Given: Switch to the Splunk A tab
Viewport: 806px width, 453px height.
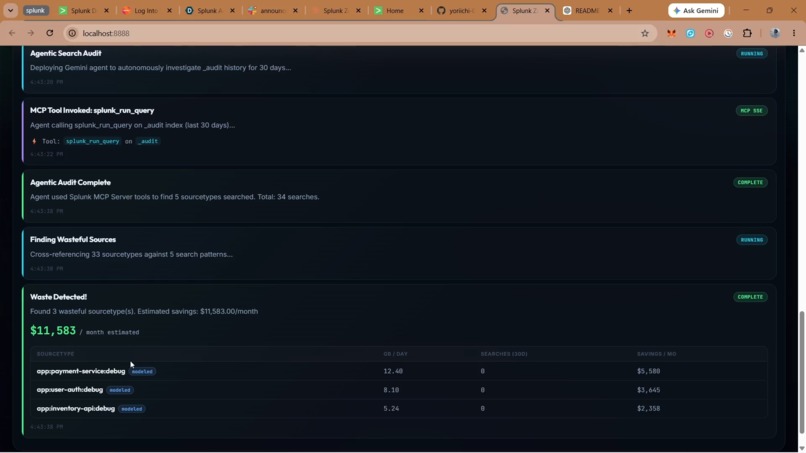Looking at the screenshot, I should click(210, 10).
